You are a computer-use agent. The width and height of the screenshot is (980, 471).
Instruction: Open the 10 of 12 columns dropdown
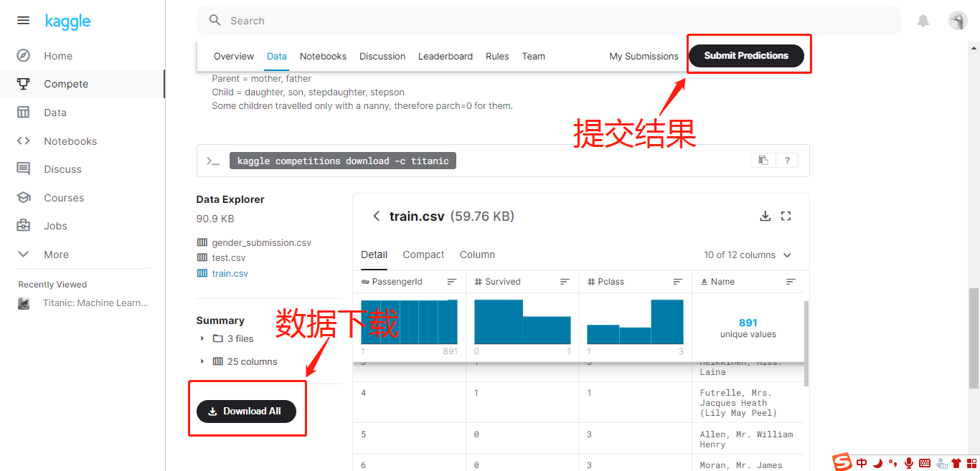click(x=748, y=255)
